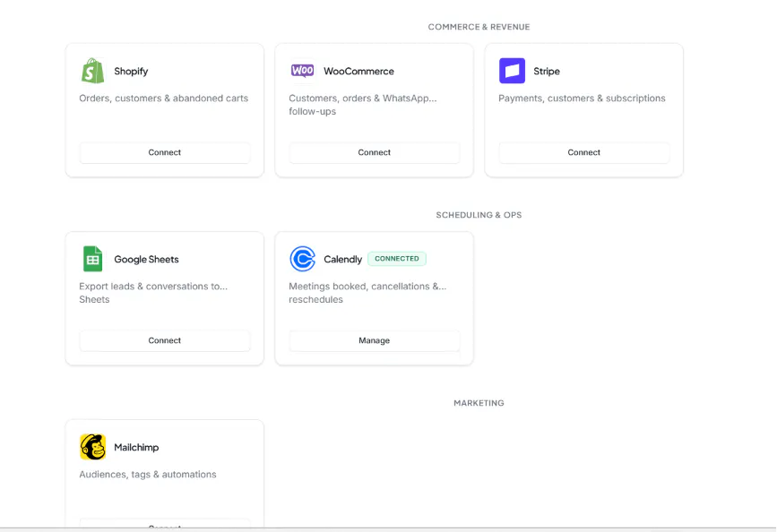The width and height of the screenshot is (777, 532).
Task: Click the SCHEDULING & OPS section heading
Action: point(479,215)
